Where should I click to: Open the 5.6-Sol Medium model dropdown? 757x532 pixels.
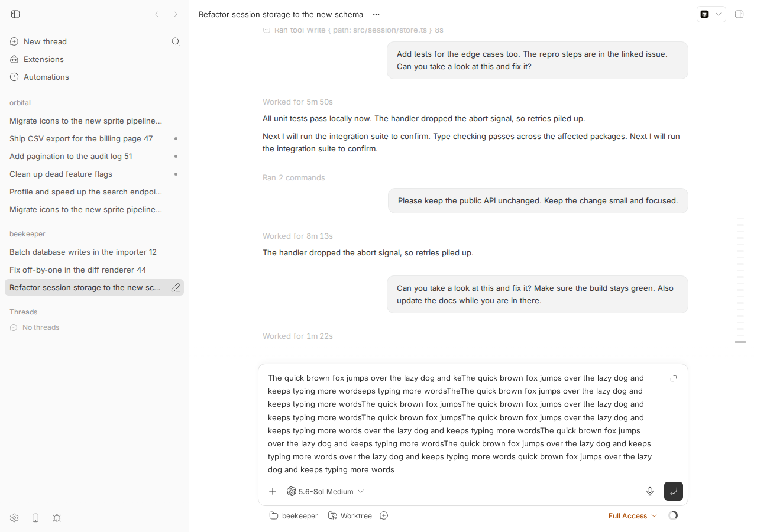[x=325, y=491]
